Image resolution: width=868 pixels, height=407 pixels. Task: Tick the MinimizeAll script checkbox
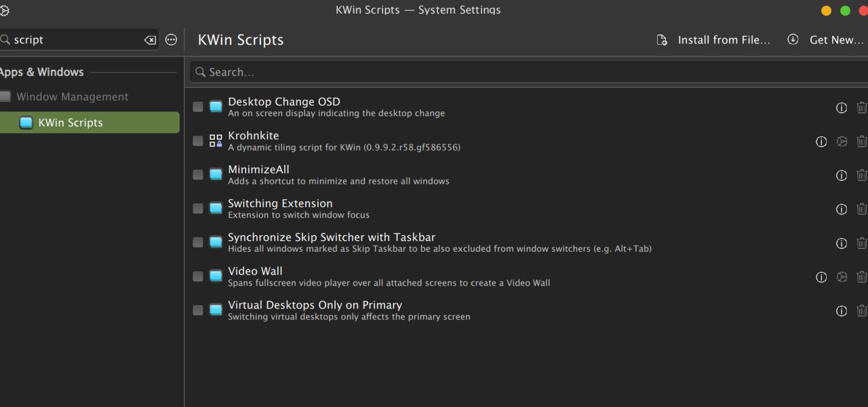tap(198, 175)
